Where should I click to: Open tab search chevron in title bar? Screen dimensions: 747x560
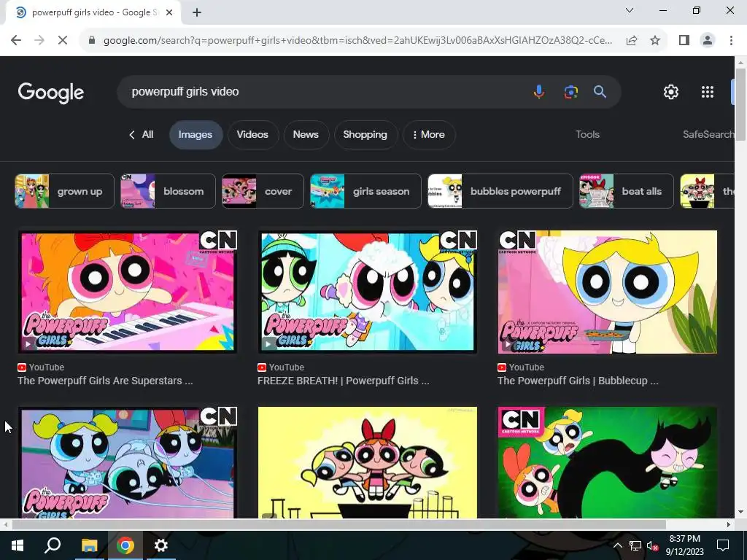coord(630,10)
